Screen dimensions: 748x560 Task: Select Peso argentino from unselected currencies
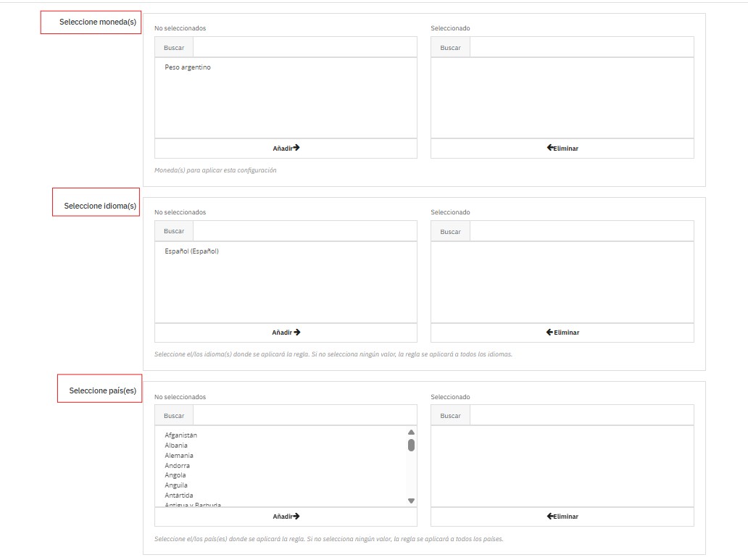point(188,67)
